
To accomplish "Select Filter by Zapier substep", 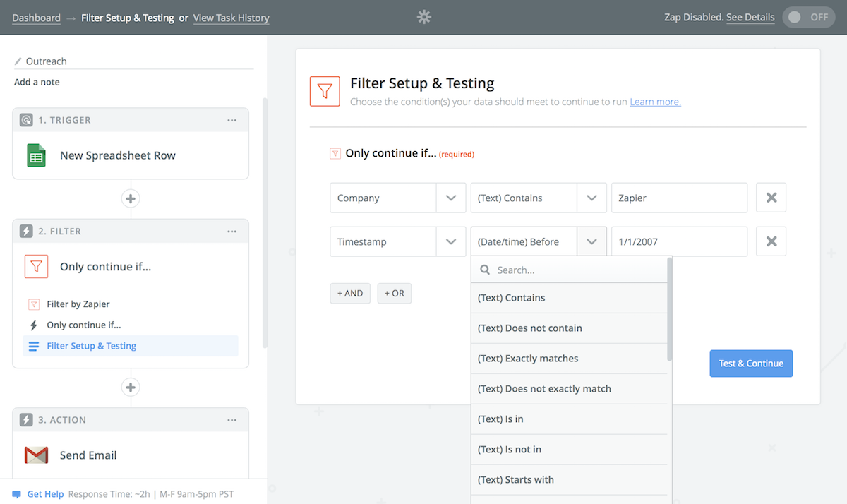I will 78,304.
